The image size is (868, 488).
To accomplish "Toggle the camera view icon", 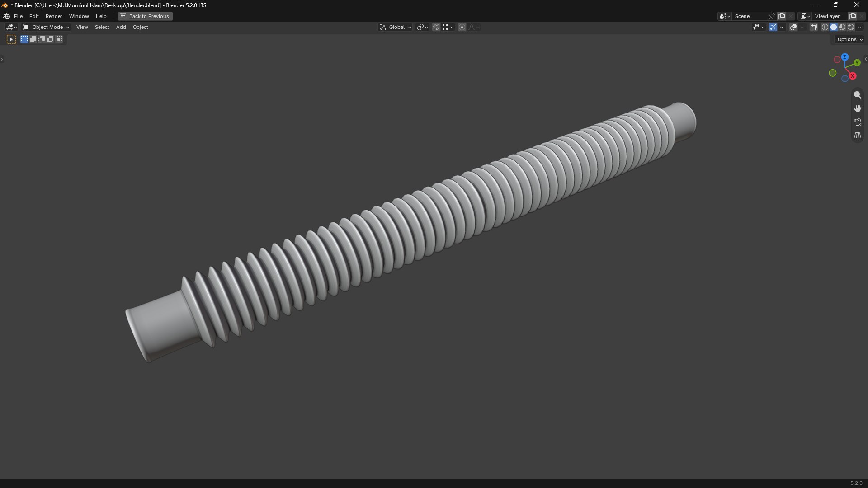I will click(x=857, y=122).
